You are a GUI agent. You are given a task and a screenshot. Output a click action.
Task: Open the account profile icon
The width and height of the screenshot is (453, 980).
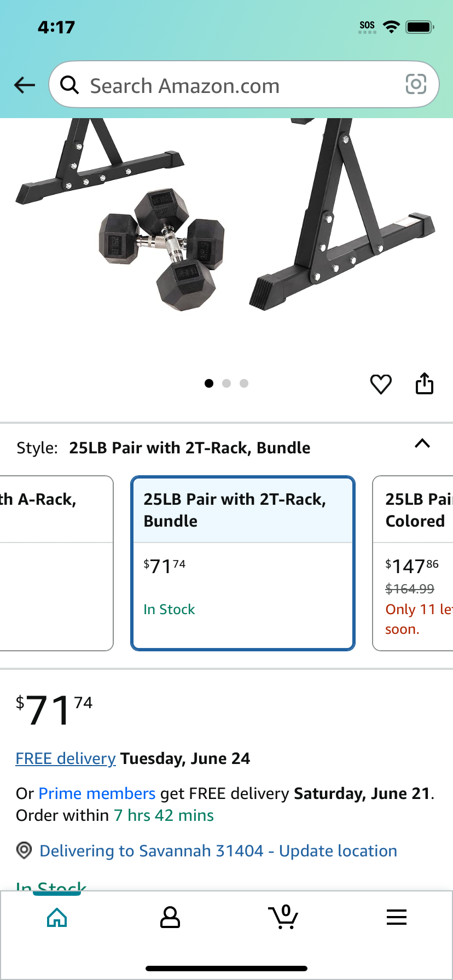(x=170, y=917)
